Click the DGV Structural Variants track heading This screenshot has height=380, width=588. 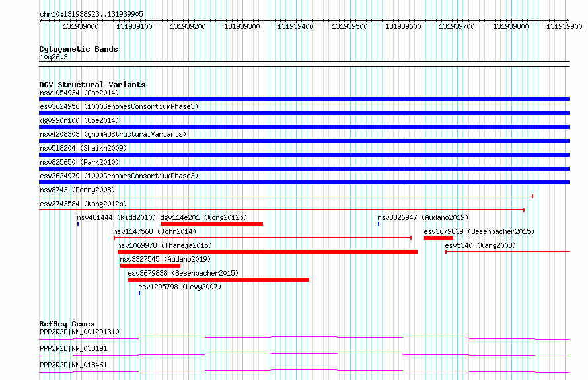[92, 85]
